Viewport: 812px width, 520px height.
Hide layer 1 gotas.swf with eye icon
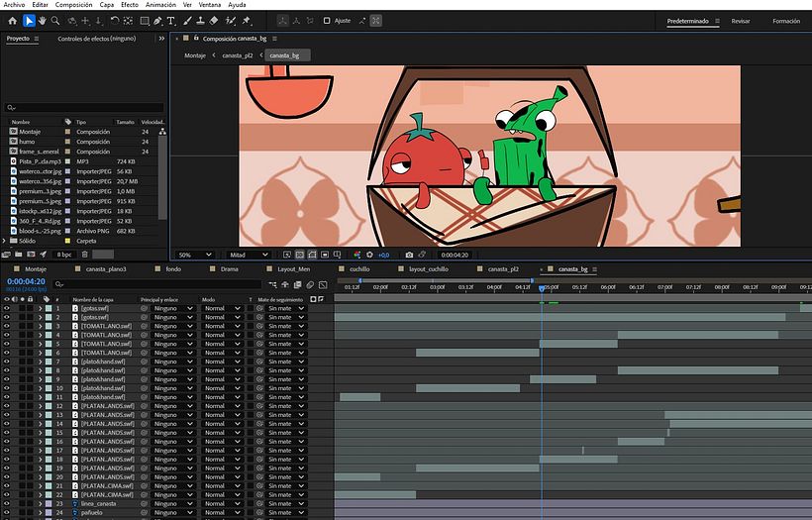click(7, 308)
